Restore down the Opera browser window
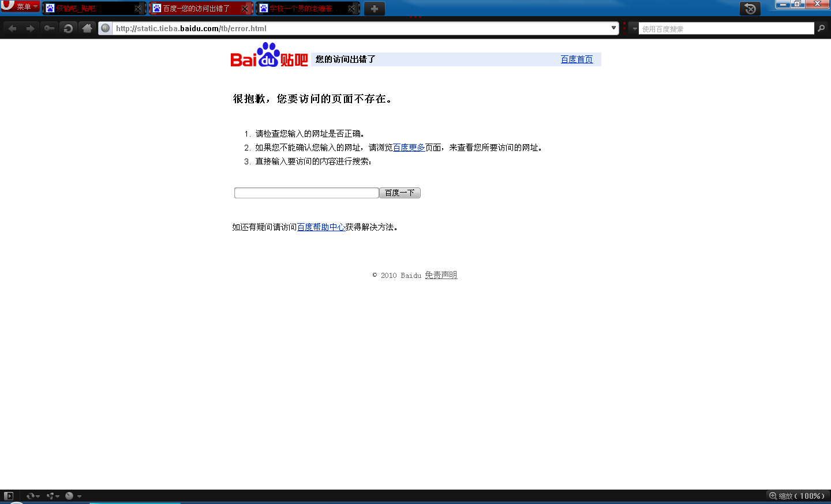 coord(797,4)
